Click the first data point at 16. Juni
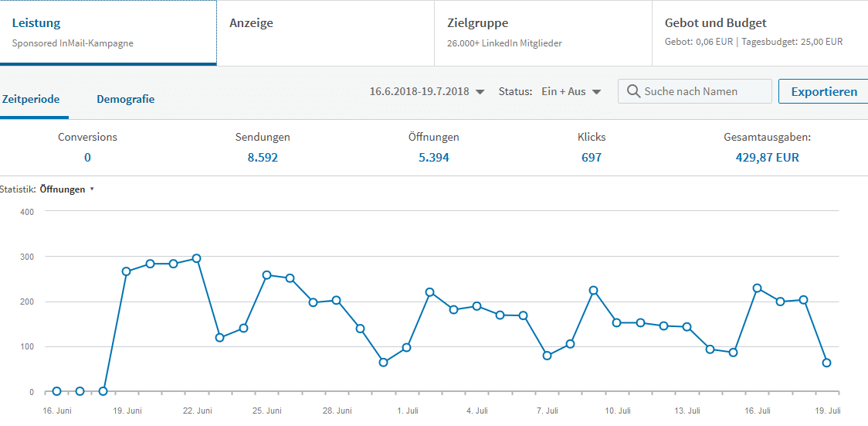 click(56, 391)
